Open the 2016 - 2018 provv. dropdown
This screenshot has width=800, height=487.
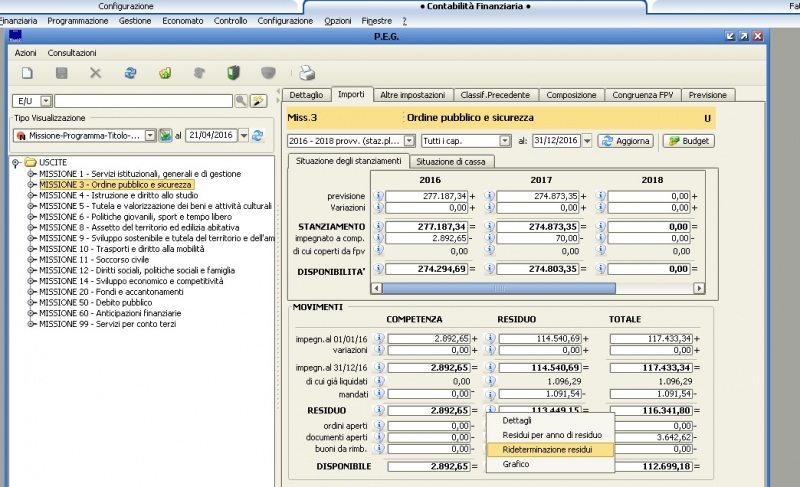coord(410,141)
